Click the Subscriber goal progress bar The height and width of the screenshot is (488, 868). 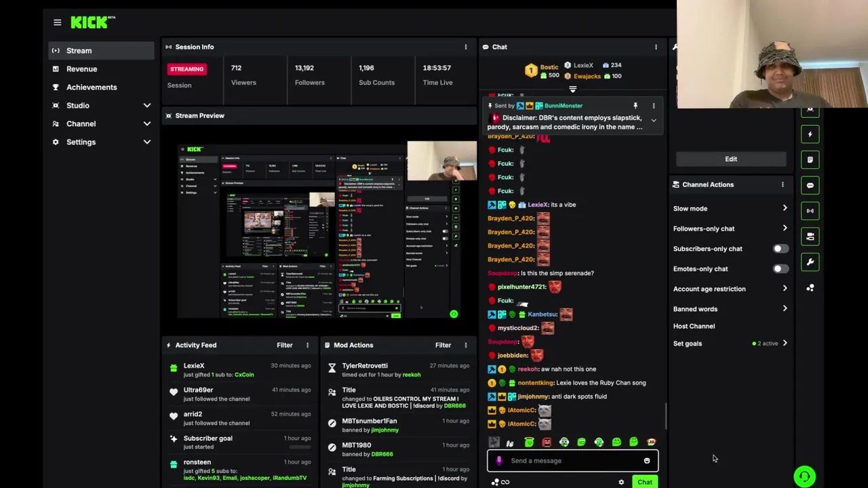click(300, 447)
